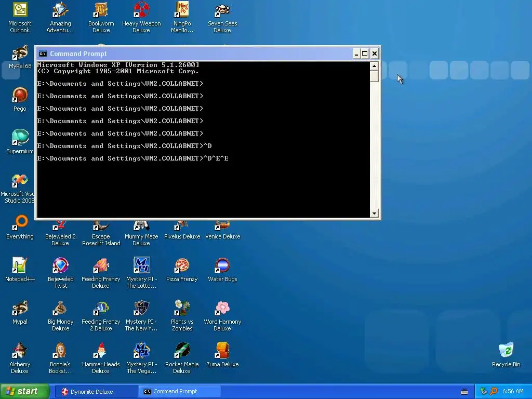Select the Hammer Heads Deluxe icon
The width and height of the screenshot is (532, 399).
[x=101, y=358]
